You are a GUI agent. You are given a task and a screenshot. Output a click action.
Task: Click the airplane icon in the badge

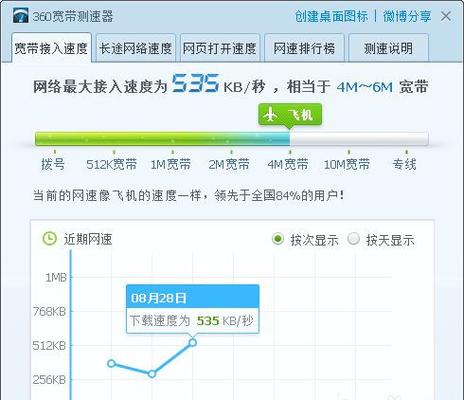tap(270, 115)
